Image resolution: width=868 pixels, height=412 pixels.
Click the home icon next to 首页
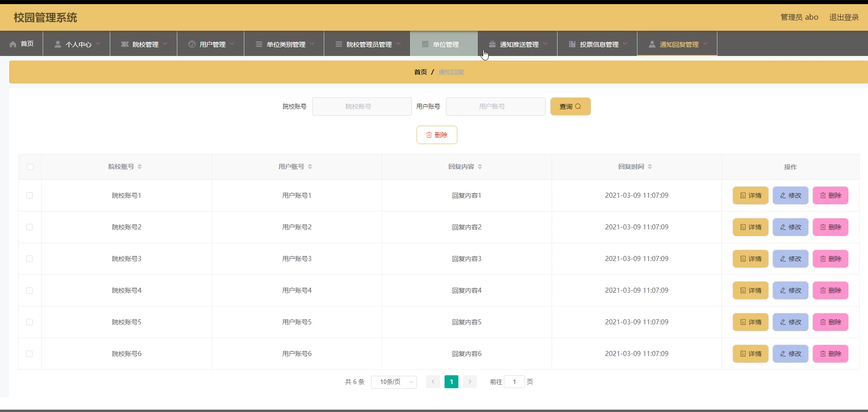13,44
